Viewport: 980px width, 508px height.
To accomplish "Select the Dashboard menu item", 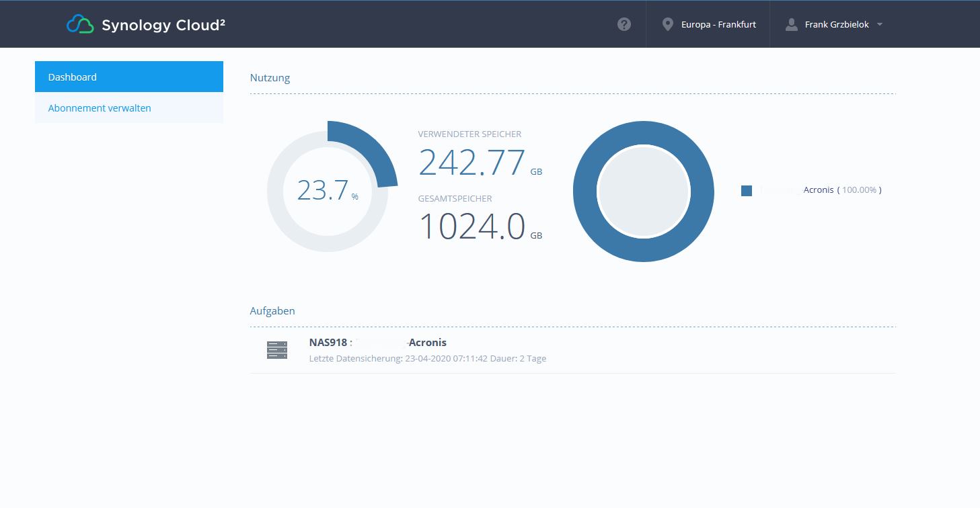I will (x=129, y=77).
